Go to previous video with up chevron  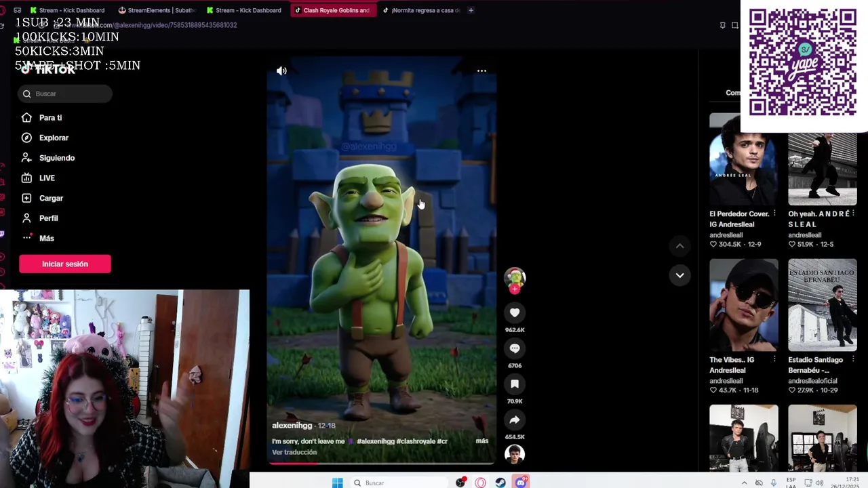point(679,245)
